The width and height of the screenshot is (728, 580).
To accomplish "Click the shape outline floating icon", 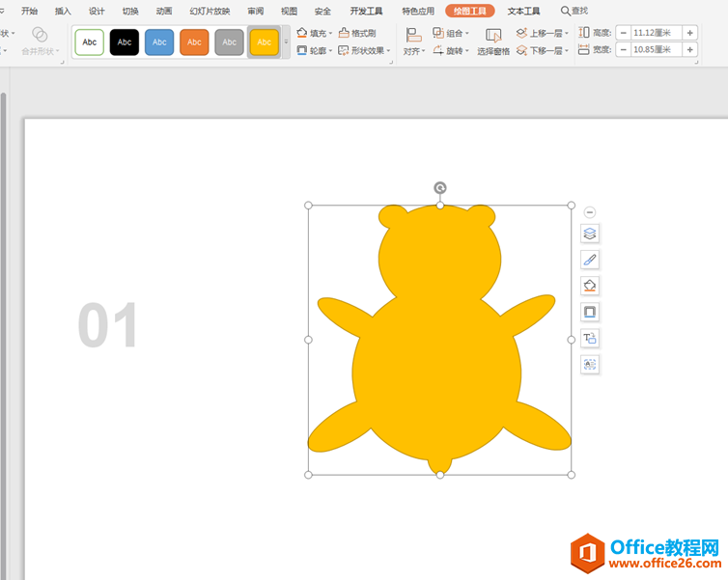I will pos(590,312).
